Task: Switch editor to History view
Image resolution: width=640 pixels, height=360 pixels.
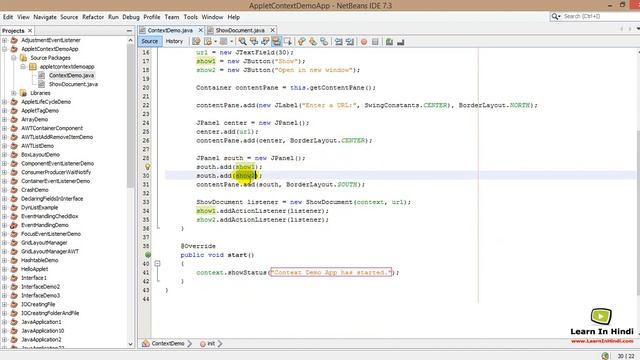Action: tap(174, 41)
